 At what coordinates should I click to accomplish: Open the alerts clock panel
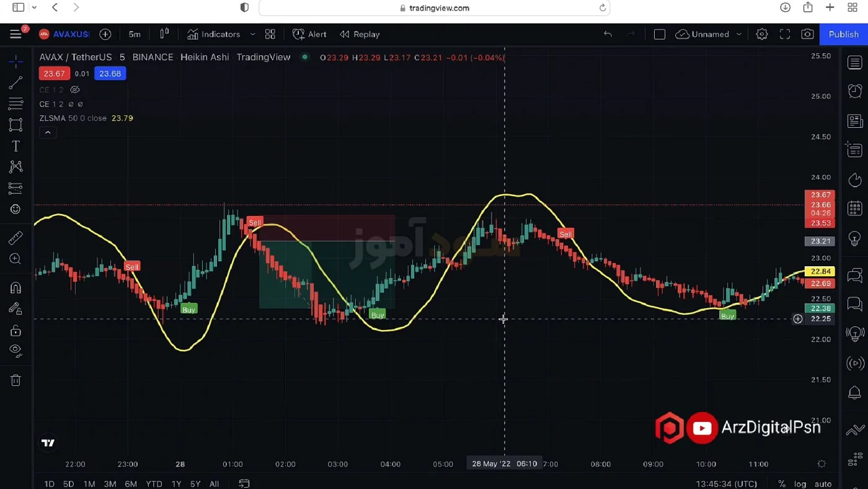[855, 91]
